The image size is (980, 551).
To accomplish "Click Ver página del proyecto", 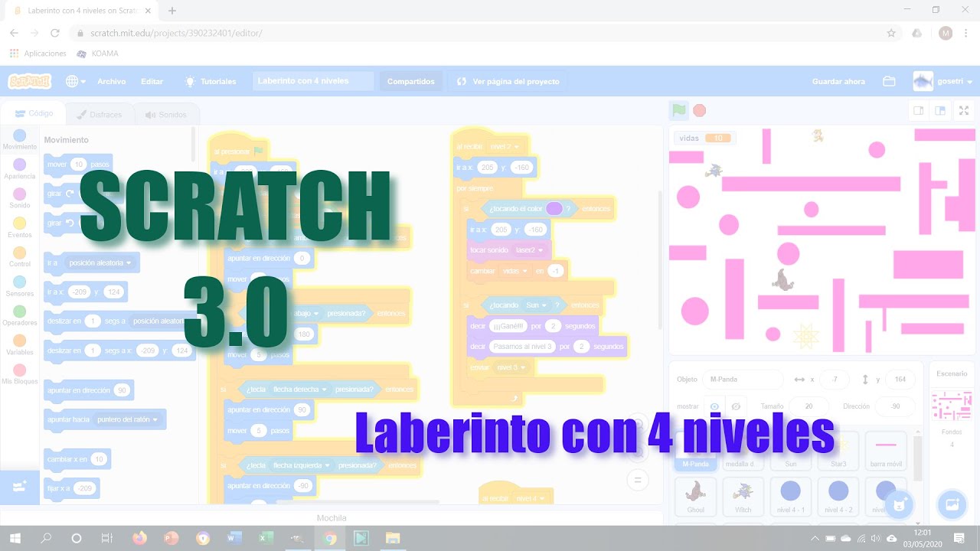I will click(508, 81).
